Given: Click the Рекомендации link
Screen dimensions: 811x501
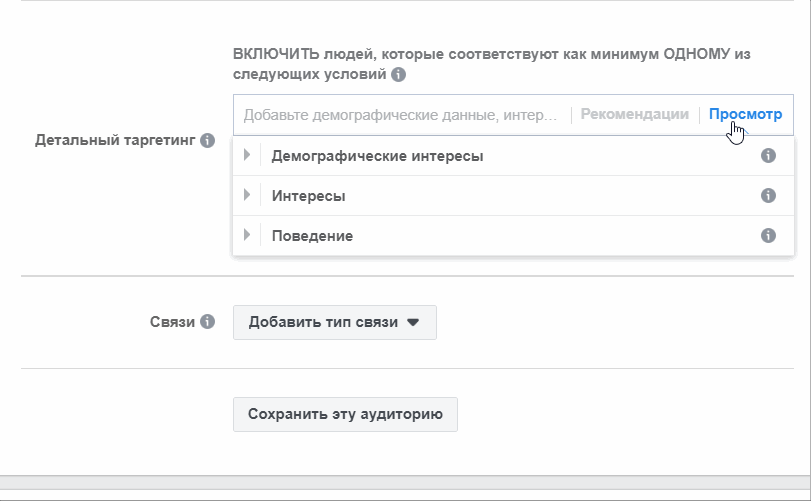Looking at the screenshot, I should click(634, 115).
